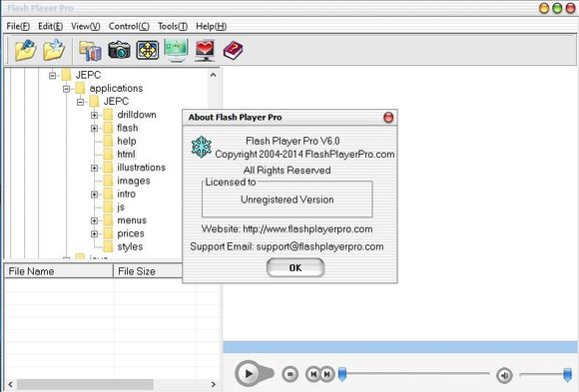The width and height of the screenshot is (579, 392).
Task: Click the folder with books toolbar icon
Action: pyautogui.click(x=91, y=51)
